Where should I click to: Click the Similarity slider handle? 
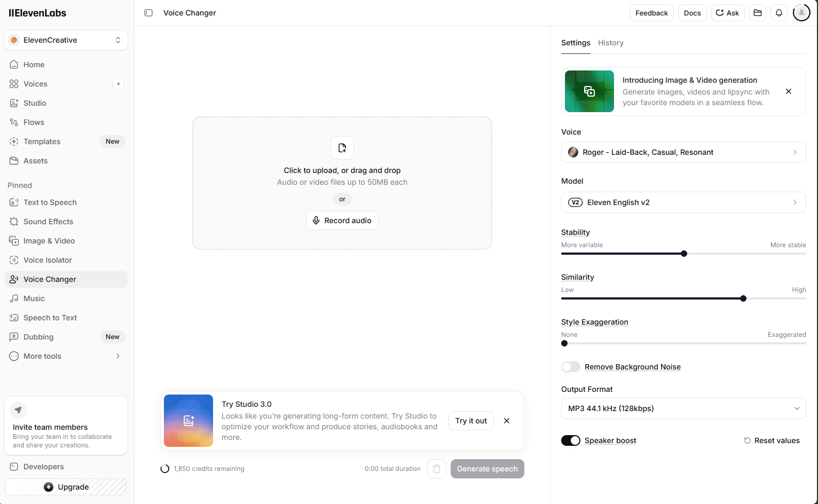point(743,298)
